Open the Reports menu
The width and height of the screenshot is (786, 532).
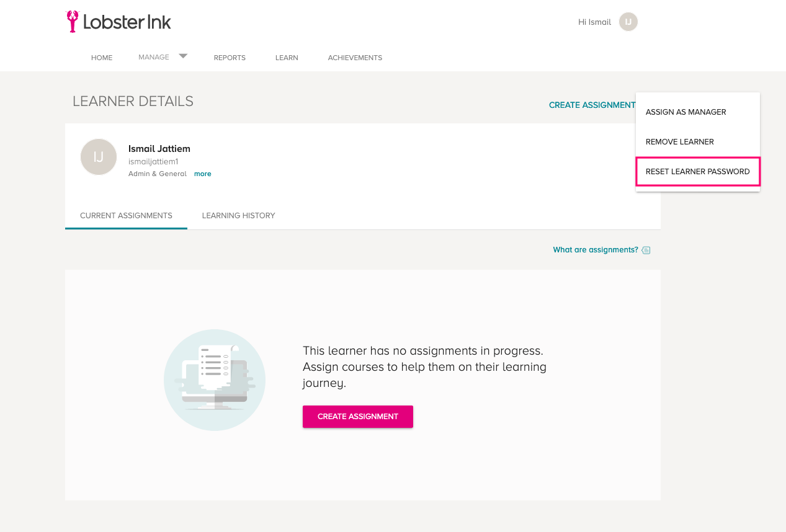(230, 58)
